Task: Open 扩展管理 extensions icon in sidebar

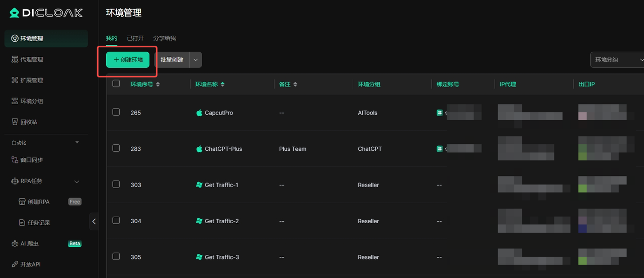Action: pos(15,80)
